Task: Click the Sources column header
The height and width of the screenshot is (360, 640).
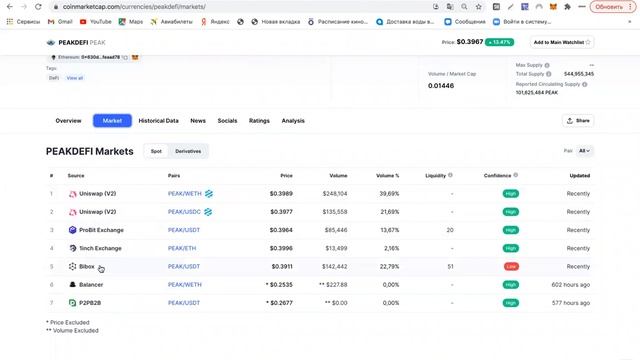Action: click(76, 176)
